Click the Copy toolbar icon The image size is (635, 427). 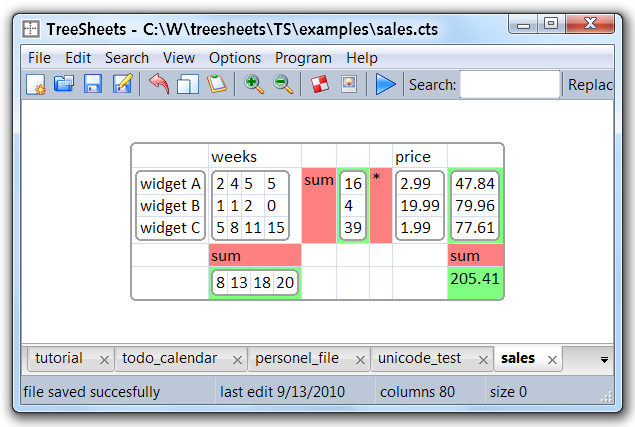(188, 84)
